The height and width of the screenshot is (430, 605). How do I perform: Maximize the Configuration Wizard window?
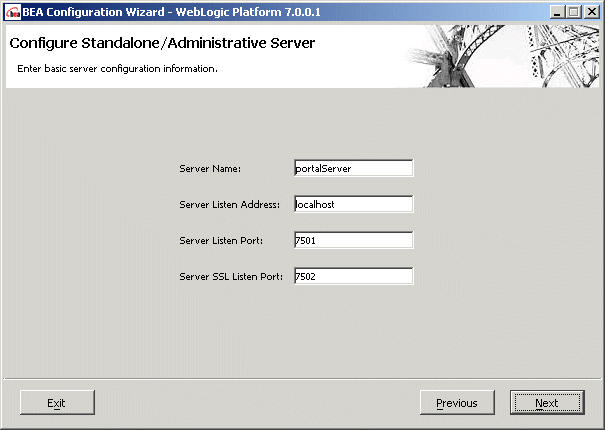pos(574,12)
